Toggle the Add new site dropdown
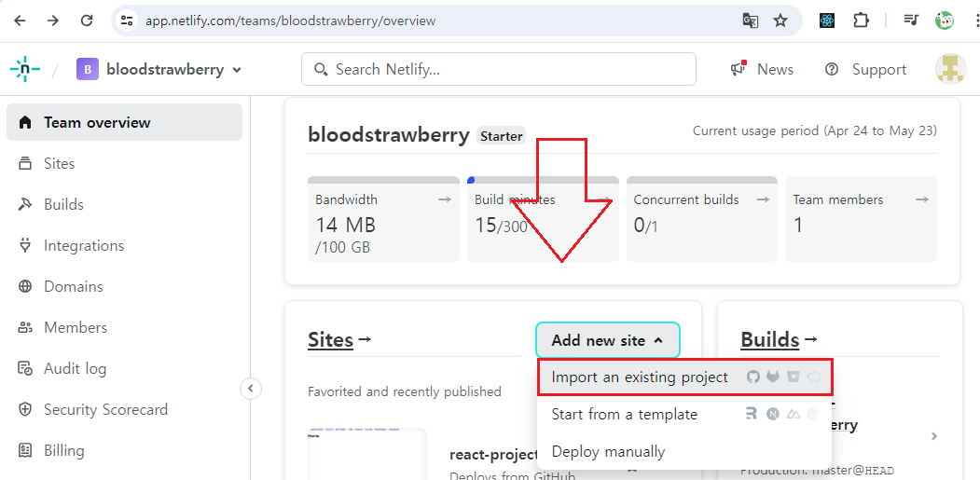The width and height of the screenshot is (980, 480). 608,340
